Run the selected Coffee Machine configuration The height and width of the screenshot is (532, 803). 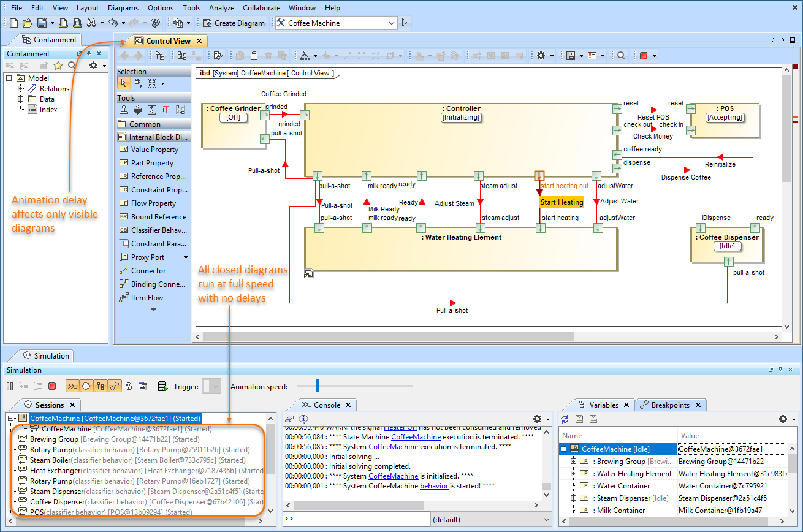click(404, 23)
